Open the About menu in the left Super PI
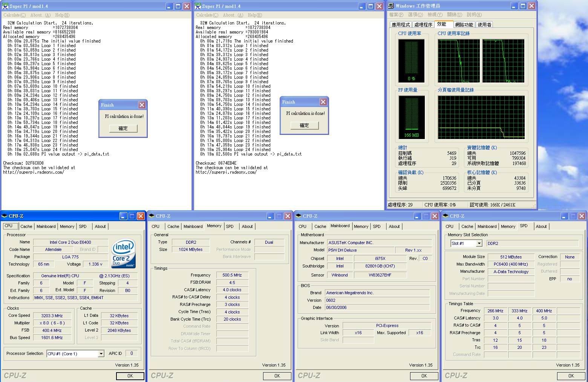Image resolution: width=588 pixels, height=382 pixels. (40, 15)
